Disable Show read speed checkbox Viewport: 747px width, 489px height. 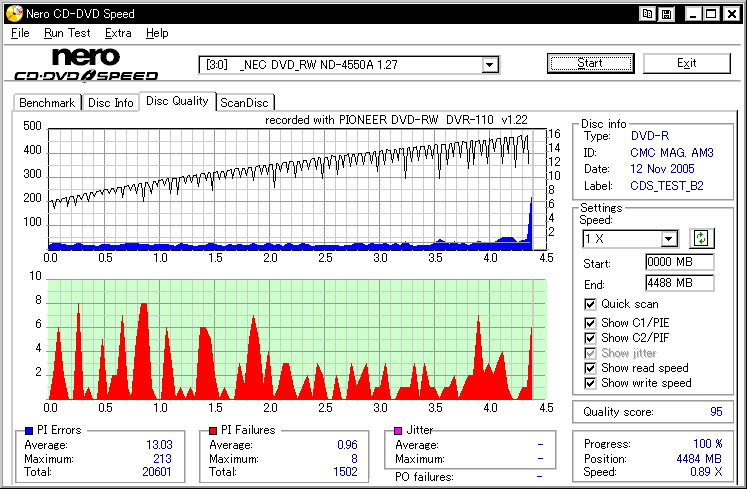coord(590,368)
